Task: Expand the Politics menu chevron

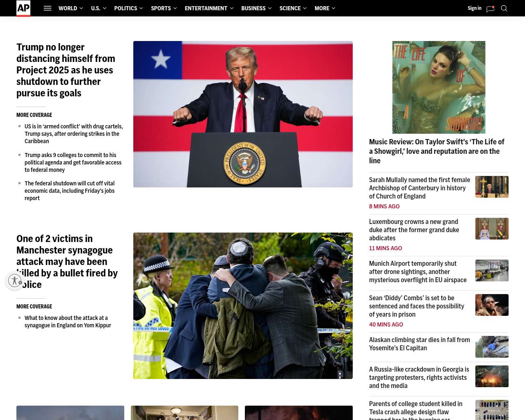Action: pos(141,8)
